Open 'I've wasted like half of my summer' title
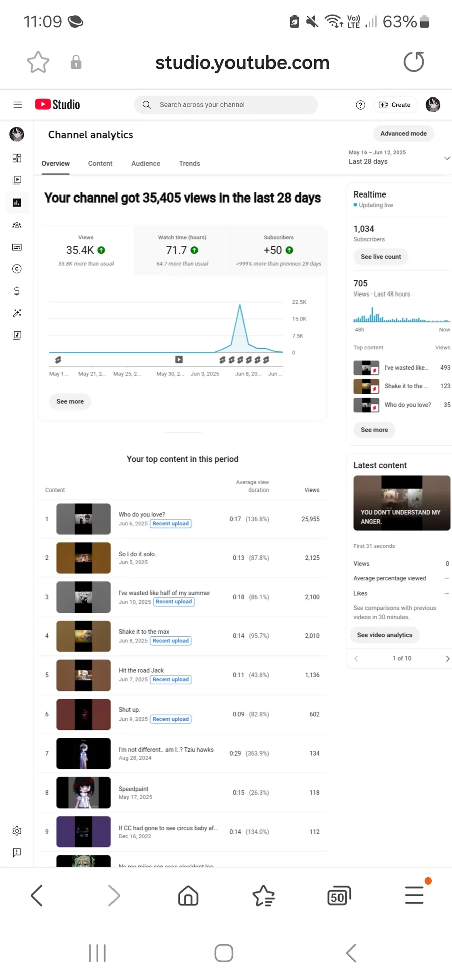452x980 pixels. click(164, 593)
